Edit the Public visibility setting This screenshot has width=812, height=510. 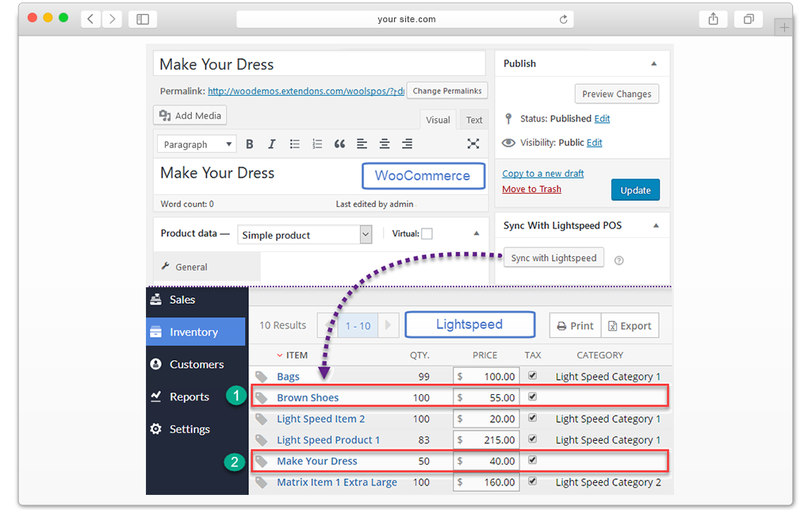595,143
